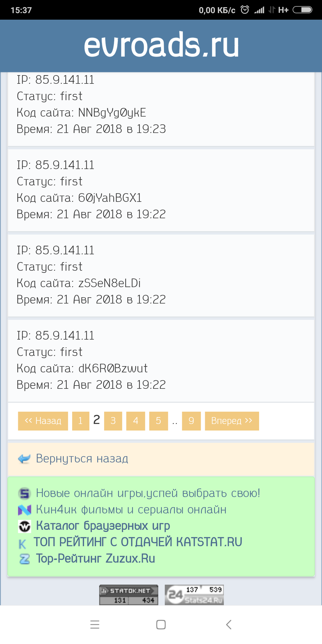Jump to page 3 in pagination
322x644 pixels.
click(x=113, y=421)
